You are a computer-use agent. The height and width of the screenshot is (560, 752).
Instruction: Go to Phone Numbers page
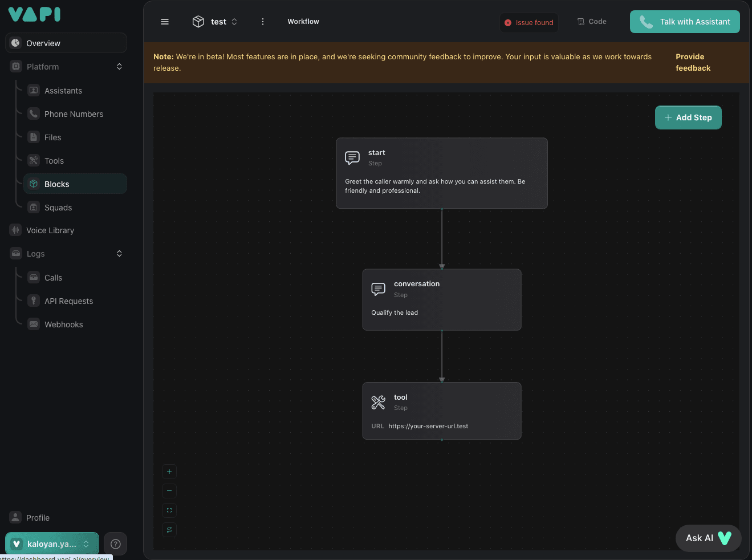click(74, 114)
